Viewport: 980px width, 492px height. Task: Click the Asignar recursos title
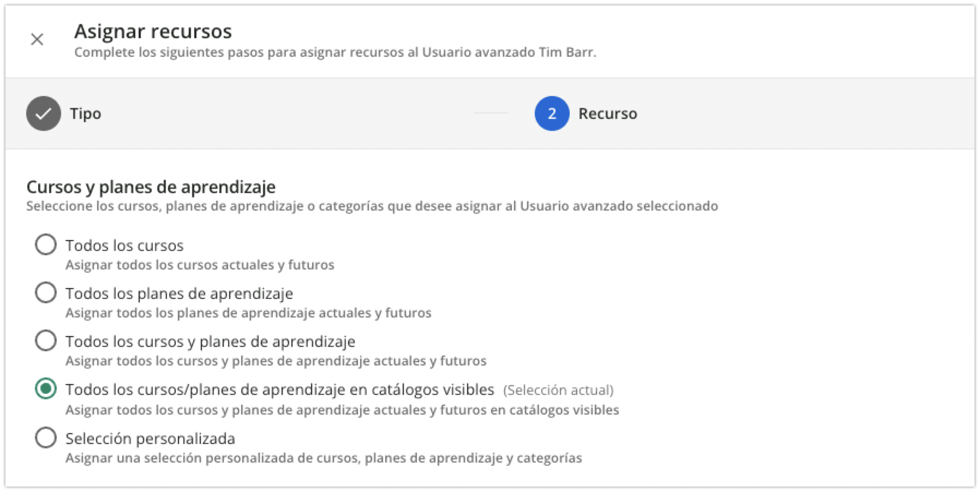coord(153,32)
